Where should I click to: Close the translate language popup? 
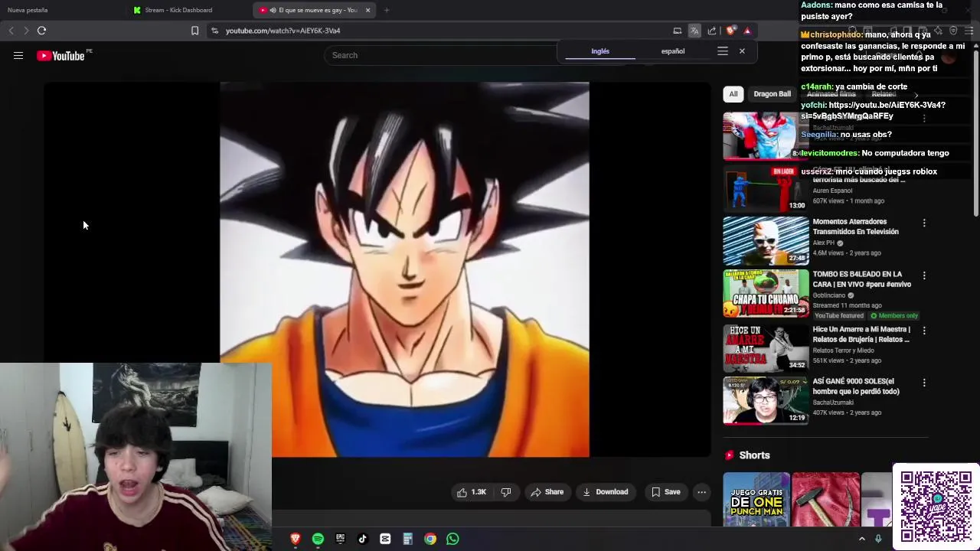click(x=742, y=51)
